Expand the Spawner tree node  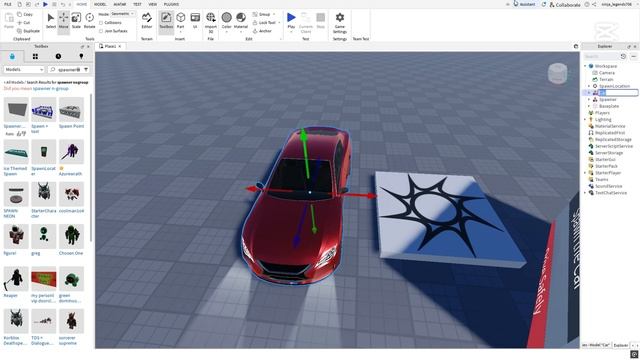[x=589, y=100]
